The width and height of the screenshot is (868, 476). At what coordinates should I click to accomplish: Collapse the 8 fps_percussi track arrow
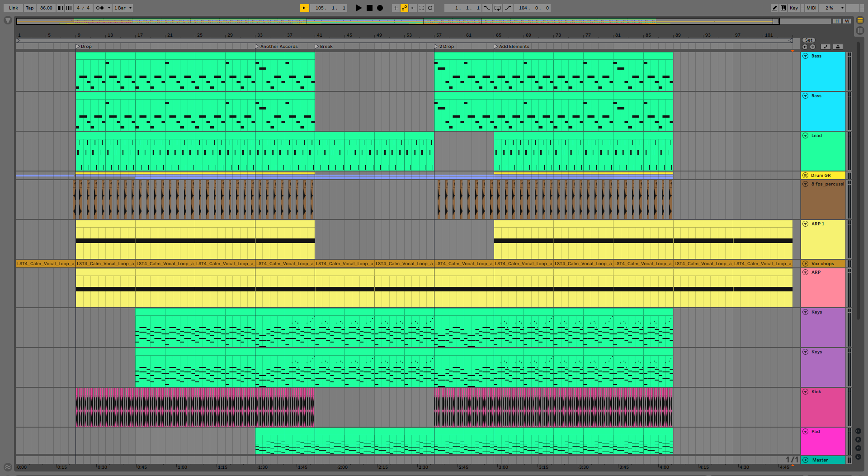pyautogui.click(x=806, y=184)
